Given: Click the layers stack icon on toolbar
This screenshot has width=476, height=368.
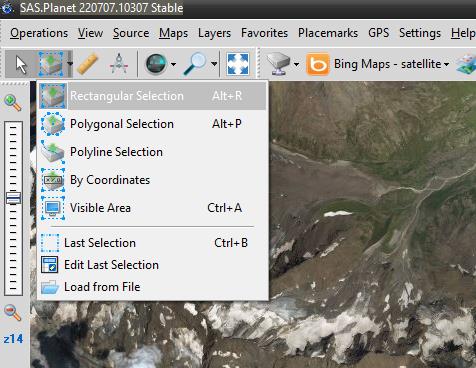Looking at the screenshot, I should pos(466,64).
